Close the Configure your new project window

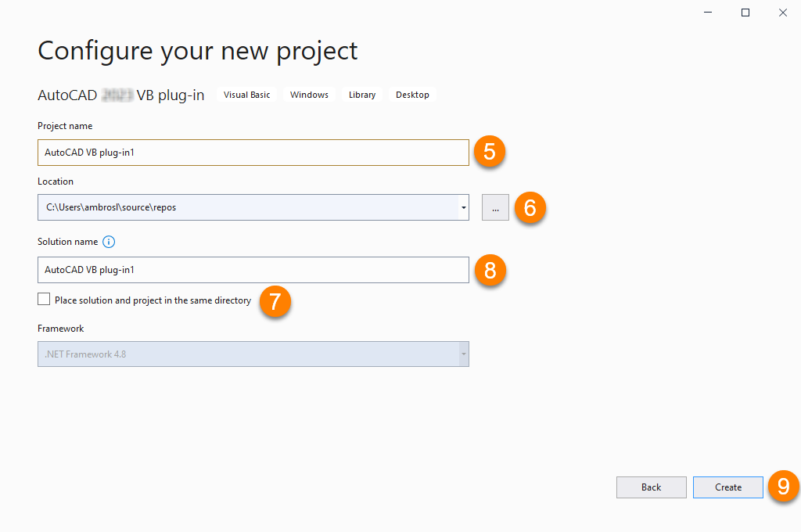[x=782, y=13]
